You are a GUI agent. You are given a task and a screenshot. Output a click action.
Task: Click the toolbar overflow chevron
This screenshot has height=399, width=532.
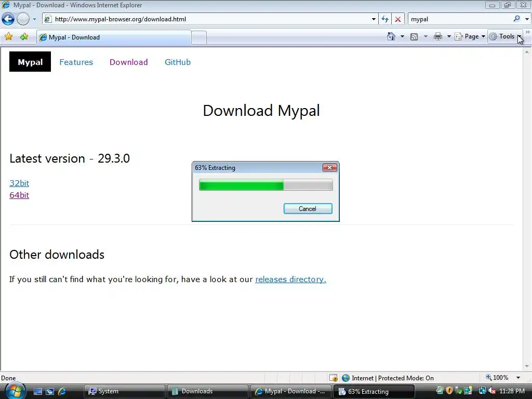[x=528, y=32]
